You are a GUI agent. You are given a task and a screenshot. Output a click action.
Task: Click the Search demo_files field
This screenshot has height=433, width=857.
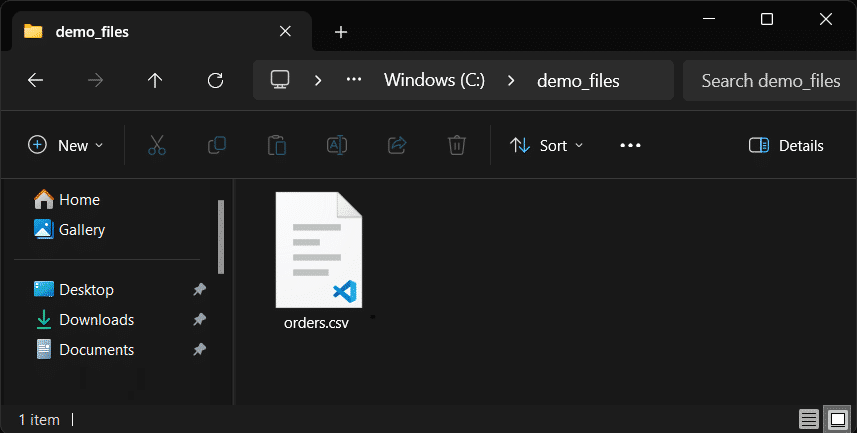pos(770,81)
